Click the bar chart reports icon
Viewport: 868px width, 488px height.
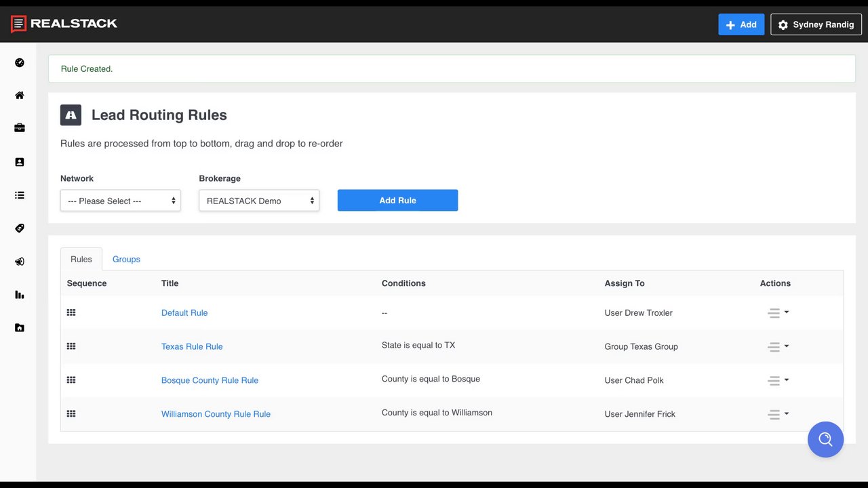pos(20,295)
